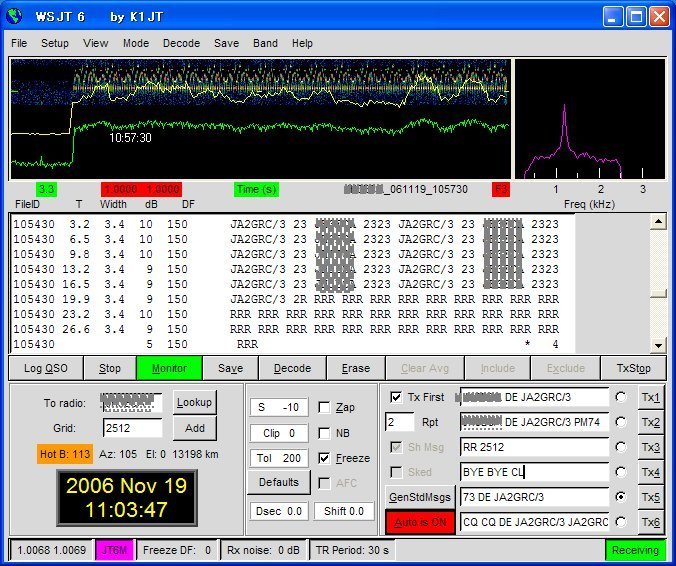Open the Mode menu
676x566 pixels.
pyautogui.click(x=136, y=43)
